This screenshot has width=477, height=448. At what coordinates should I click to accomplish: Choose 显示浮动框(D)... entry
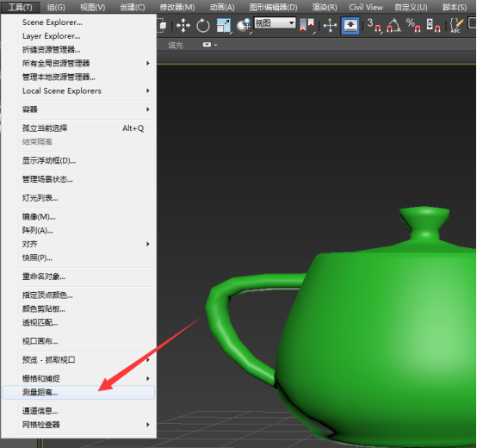[79, 160]
